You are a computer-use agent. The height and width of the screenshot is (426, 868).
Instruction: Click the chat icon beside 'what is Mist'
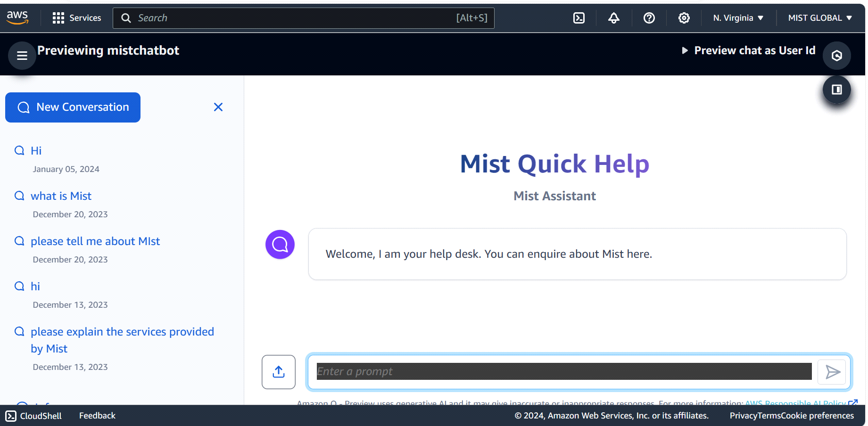point(19,196)
